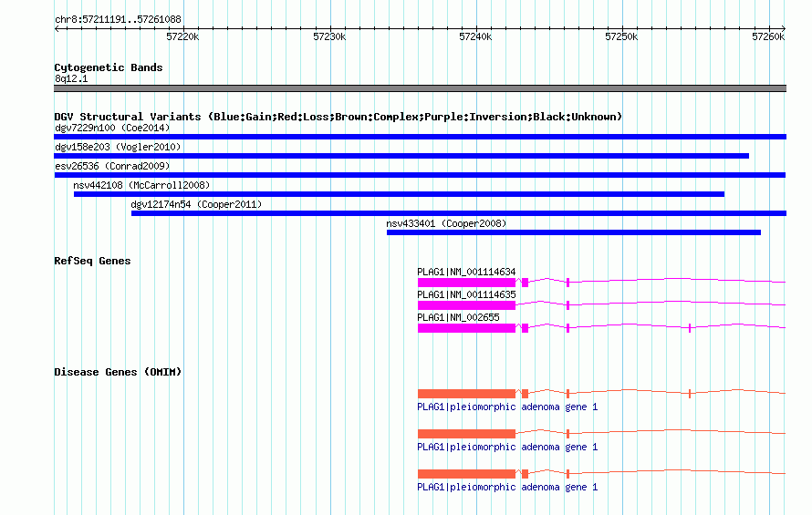Select the RefSeq Genes track title
The width and height of the screenshot is (812, 515).
click(92, 261)
